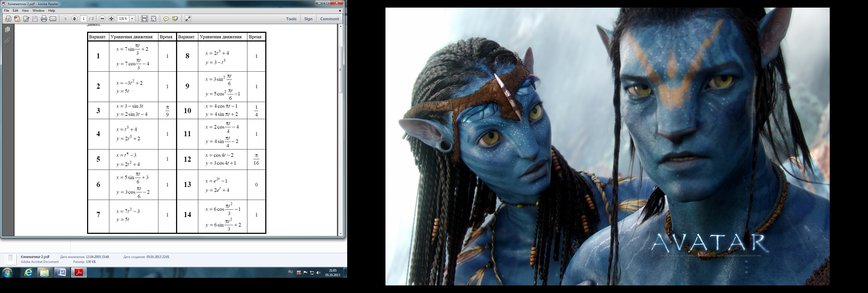Open the Edit menu

click(15, 11)
